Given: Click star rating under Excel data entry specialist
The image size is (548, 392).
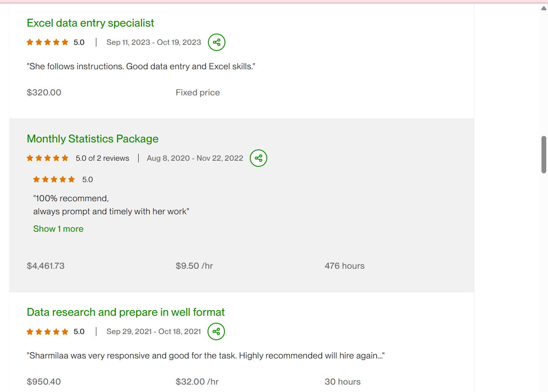Looking at the screenshot, I should click(48, 42).
